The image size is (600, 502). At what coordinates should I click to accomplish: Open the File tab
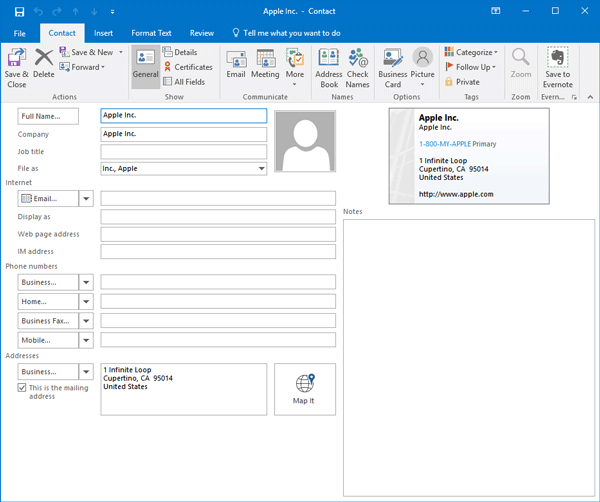point(20,33)
